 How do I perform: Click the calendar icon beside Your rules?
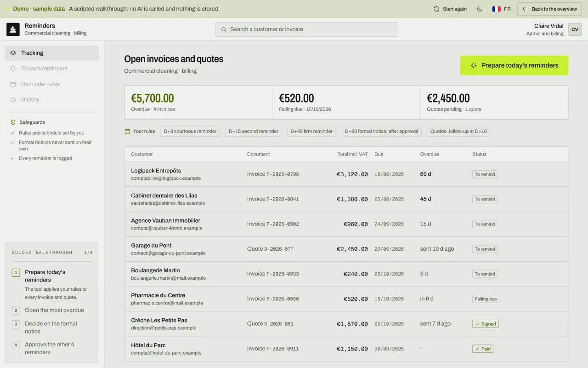click(127, 131)
